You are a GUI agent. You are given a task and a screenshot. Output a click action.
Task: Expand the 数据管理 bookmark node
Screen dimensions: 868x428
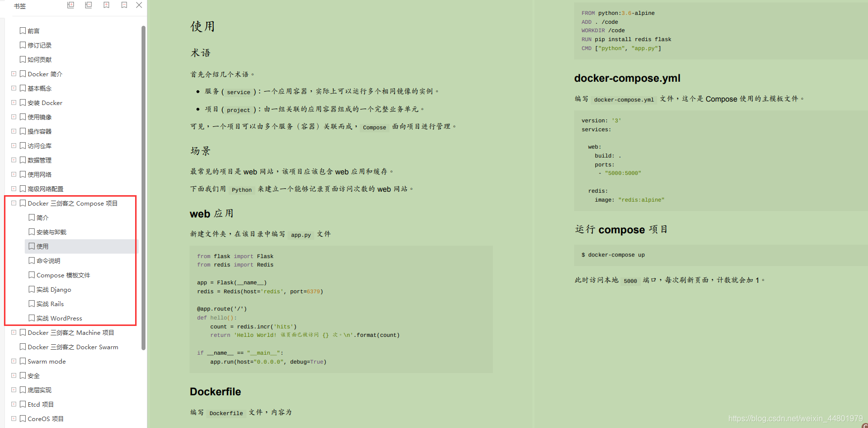[14, 160]
